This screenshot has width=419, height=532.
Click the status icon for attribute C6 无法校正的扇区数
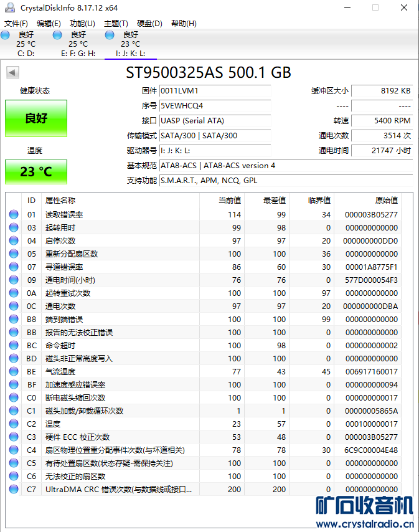coord(14,476)
